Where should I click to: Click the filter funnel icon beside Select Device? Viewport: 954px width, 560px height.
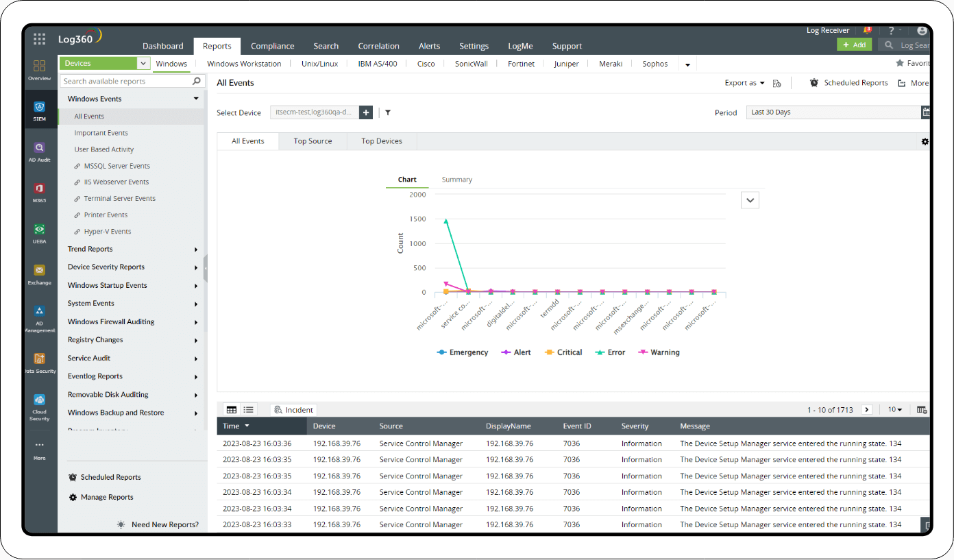pos(387,112)
